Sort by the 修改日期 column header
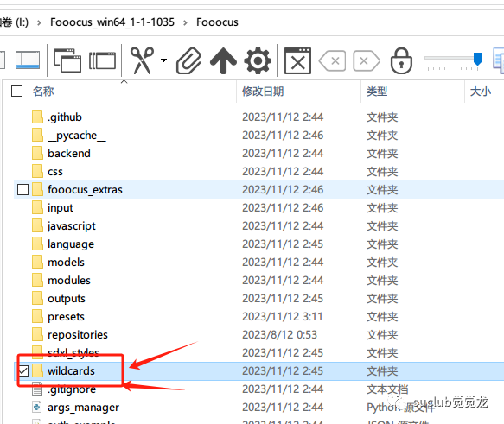The image size is (504, 424). 263,92
